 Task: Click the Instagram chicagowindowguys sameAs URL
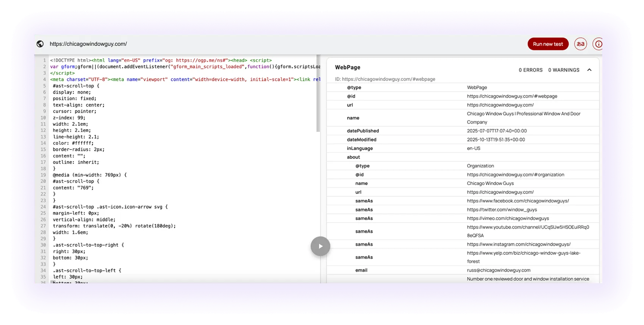519,244
